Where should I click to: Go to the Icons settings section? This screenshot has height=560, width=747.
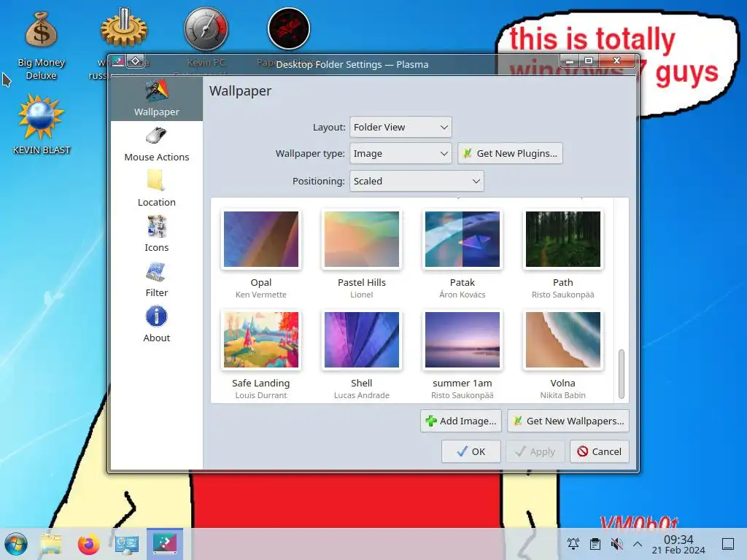point(156,235)
